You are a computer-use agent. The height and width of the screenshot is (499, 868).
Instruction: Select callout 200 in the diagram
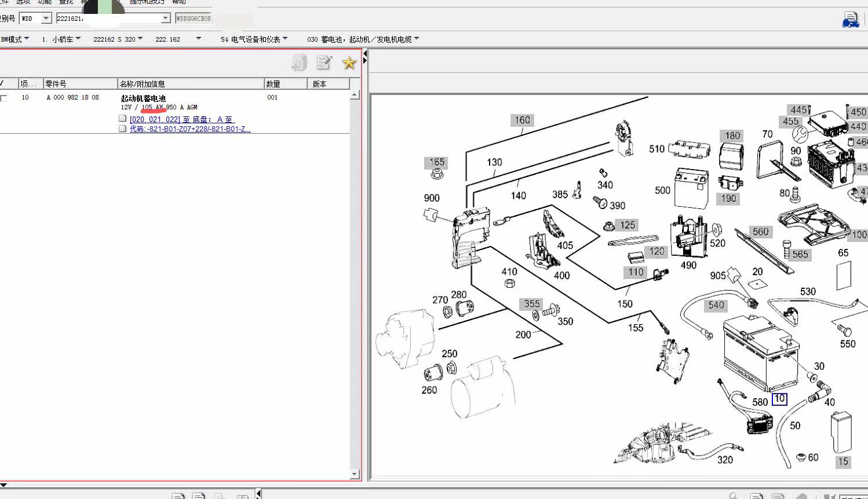point(523,335)
